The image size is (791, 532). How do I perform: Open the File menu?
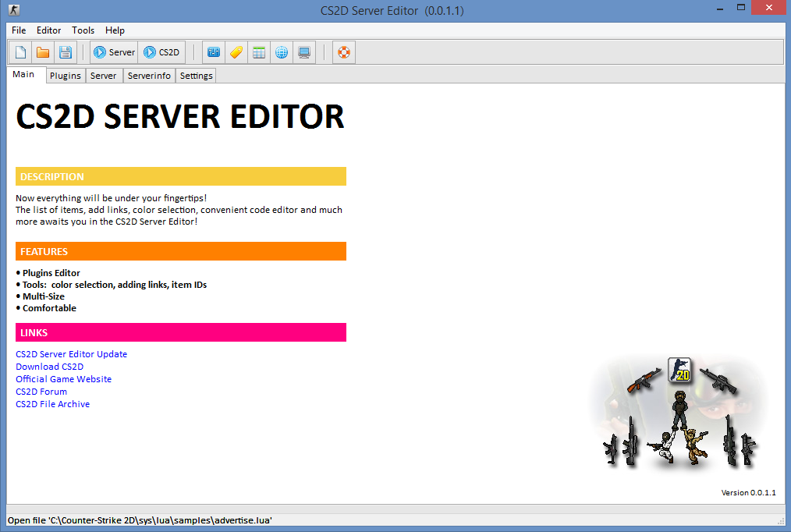19,30
